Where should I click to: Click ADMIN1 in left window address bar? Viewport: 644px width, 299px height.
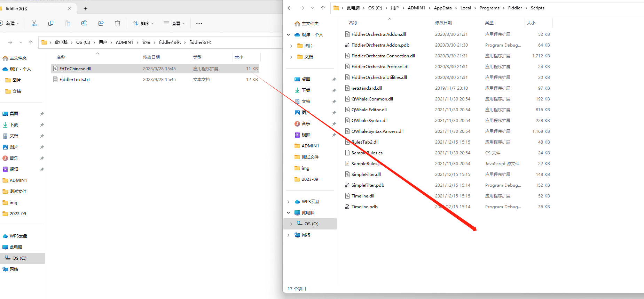click(124, 42)
